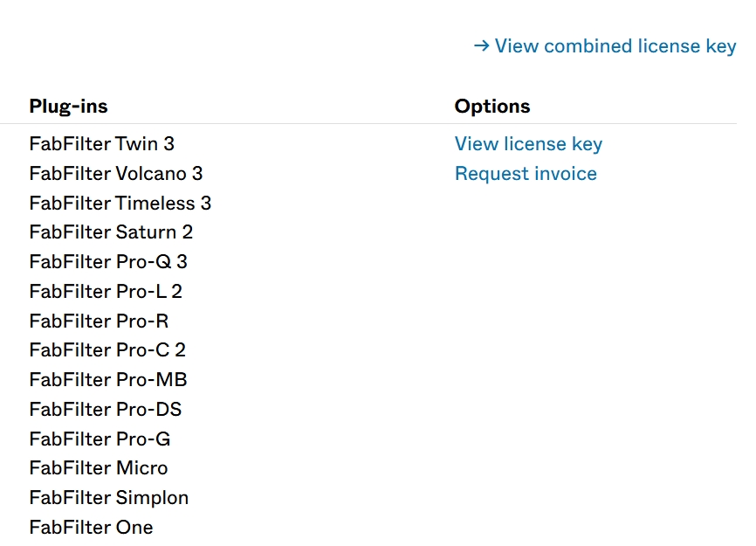Screen dimensions: 756x546
Task: Click on FabFilter Pro-Q 3
Action: [x=108, y=262]
